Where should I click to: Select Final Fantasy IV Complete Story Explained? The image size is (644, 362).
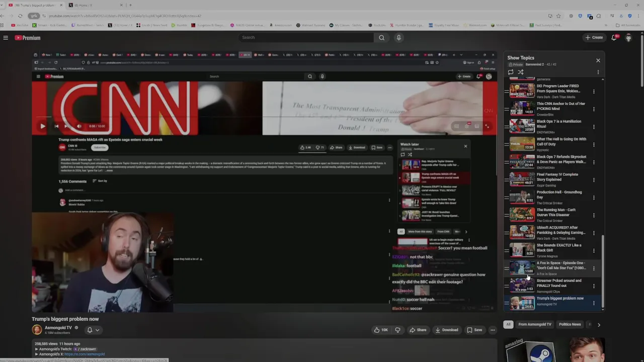tap(551, 179)
